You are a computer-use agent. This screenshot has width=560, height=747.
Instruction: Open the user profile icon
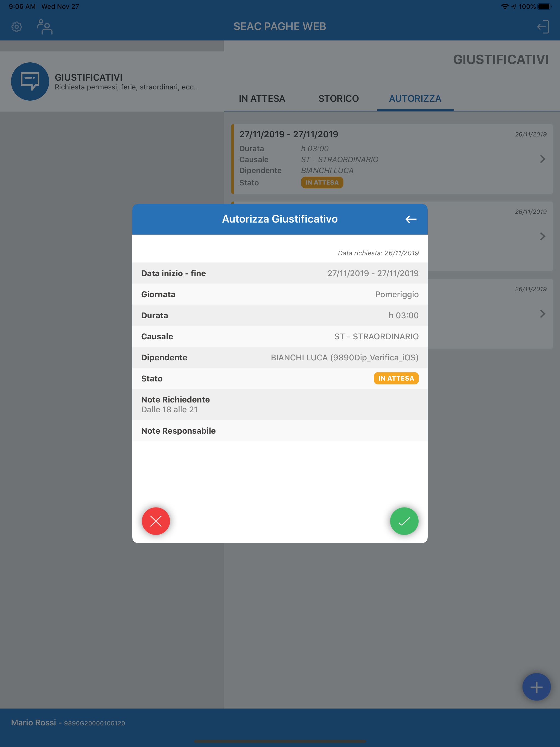coord(45,27)
